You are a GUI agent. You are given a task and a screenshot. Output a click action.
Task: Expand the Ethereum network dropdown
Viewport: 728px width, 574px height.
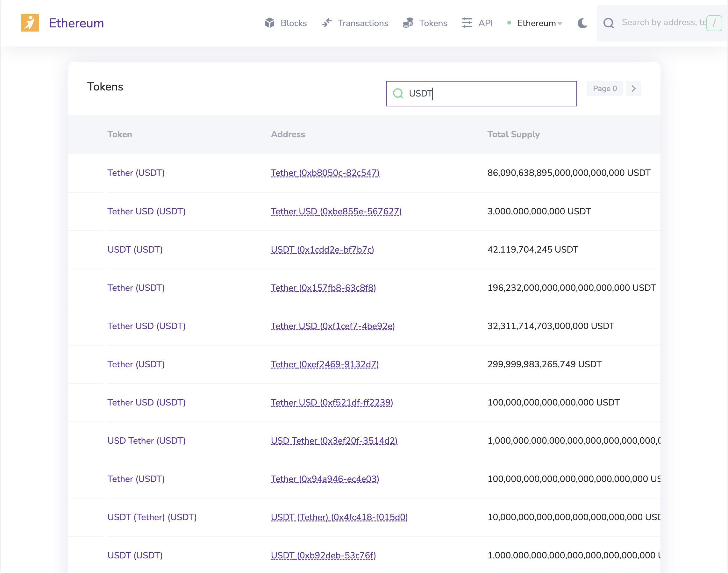point(539,23)
